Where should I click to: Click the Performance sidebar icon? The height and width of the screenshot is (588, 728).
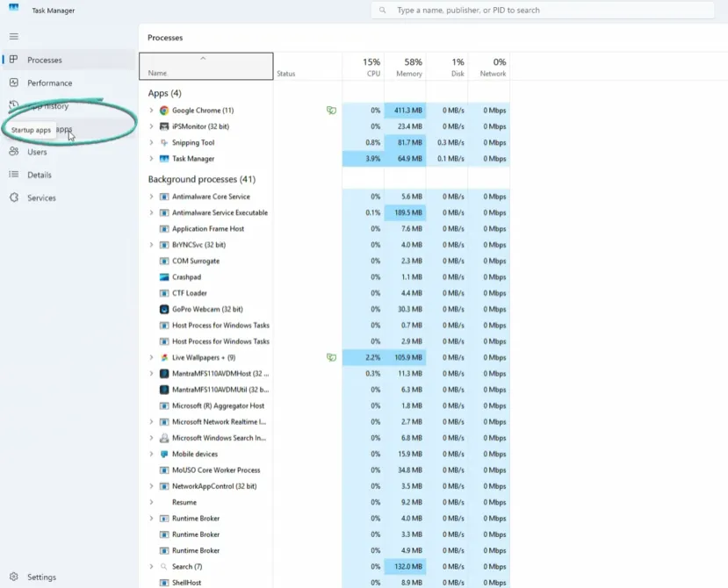click(x=14, y=82)
